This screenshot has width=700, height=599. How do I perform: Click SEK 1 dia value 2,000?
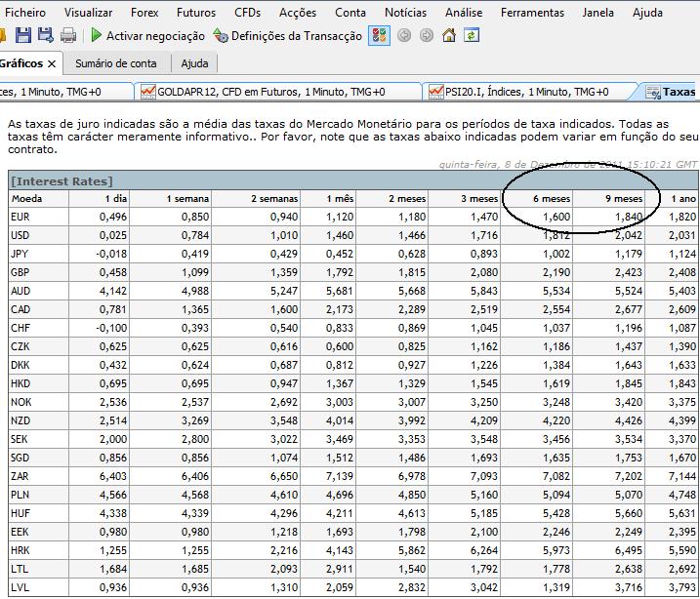pos(113,439)
